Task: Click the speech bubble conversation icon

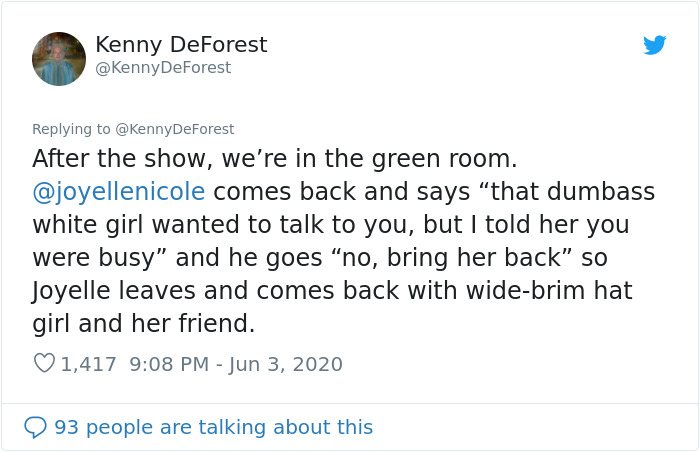Action: pyautogui.click(x=35, y=427)
